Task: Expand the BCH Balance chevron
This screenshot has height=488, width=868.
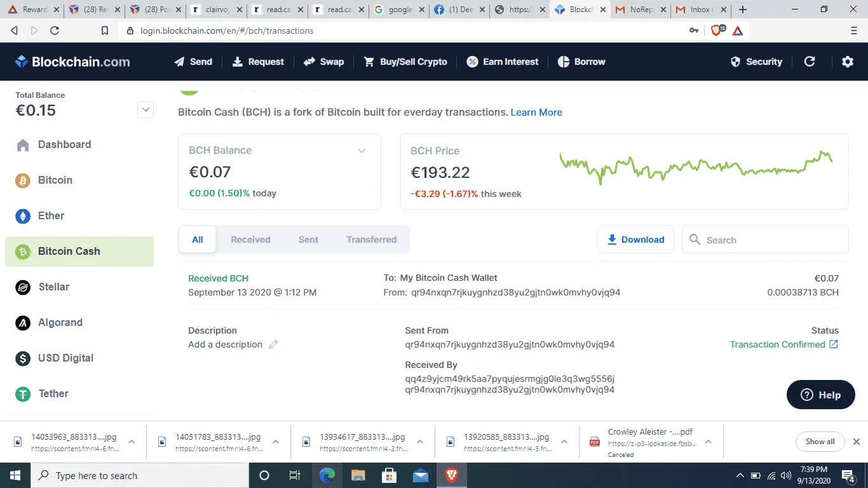Action: point(362,151)
